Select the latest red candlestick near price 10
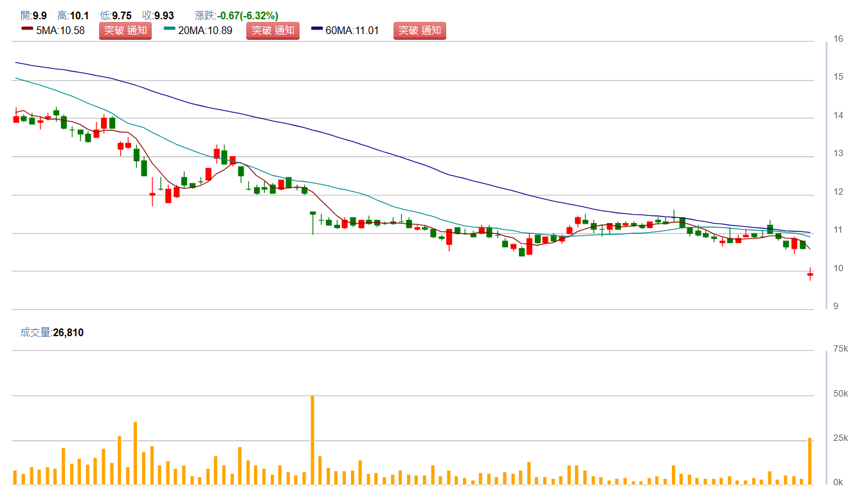This screenshot has height=493, width=868. tap(810, 274)
